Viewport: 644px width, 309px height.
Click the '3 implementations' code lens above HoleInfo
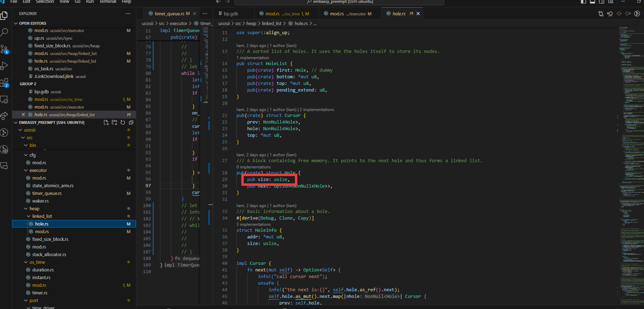[x=253, y=224]
